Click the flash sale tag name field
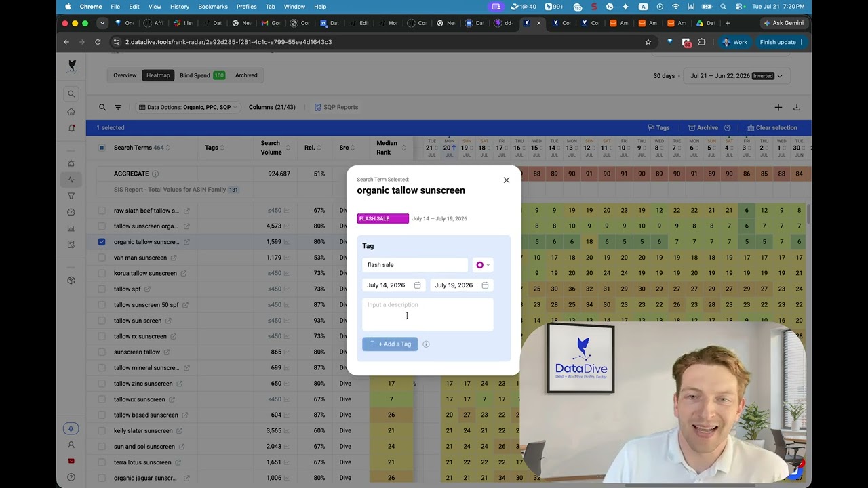This screenshot has width=868, height=488. pos(415,265)
